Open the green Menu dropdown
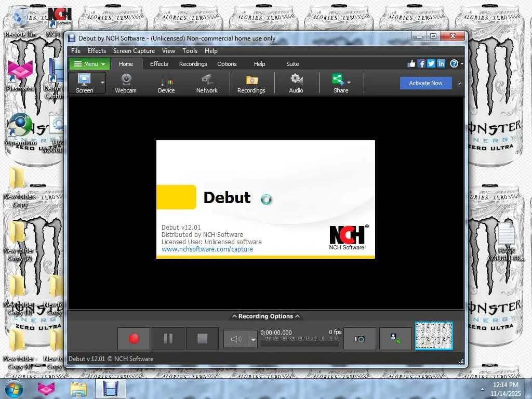This screenshot has height=399, width=532. [x=89, y=64]
